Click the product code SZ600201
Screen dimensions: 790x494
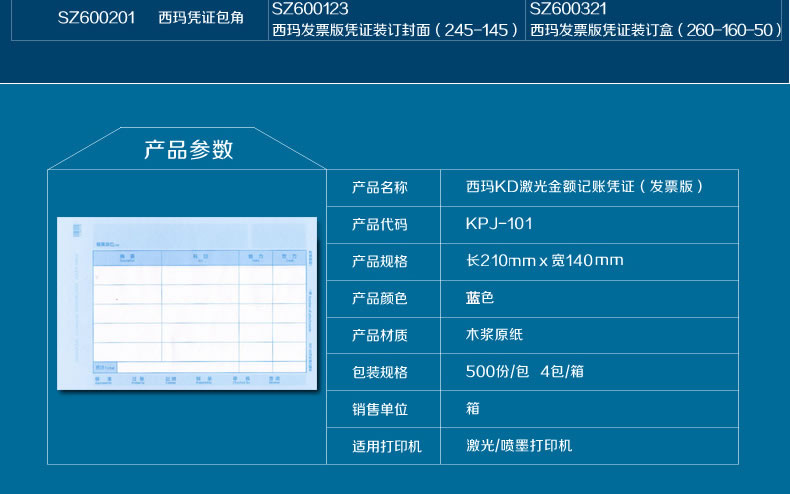[96, 18]
